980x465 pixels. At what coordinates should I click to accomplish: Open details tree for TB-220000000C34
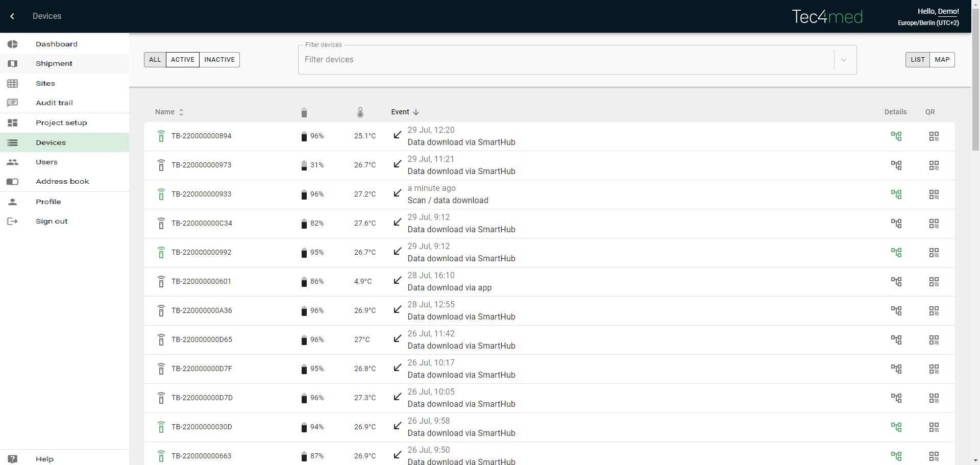896,224
